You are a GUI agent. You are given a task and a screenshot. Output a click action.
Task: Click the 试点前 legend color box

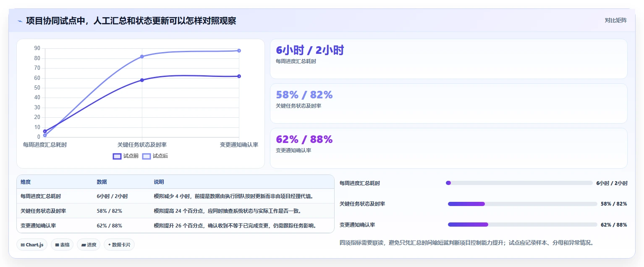(117, 156)
